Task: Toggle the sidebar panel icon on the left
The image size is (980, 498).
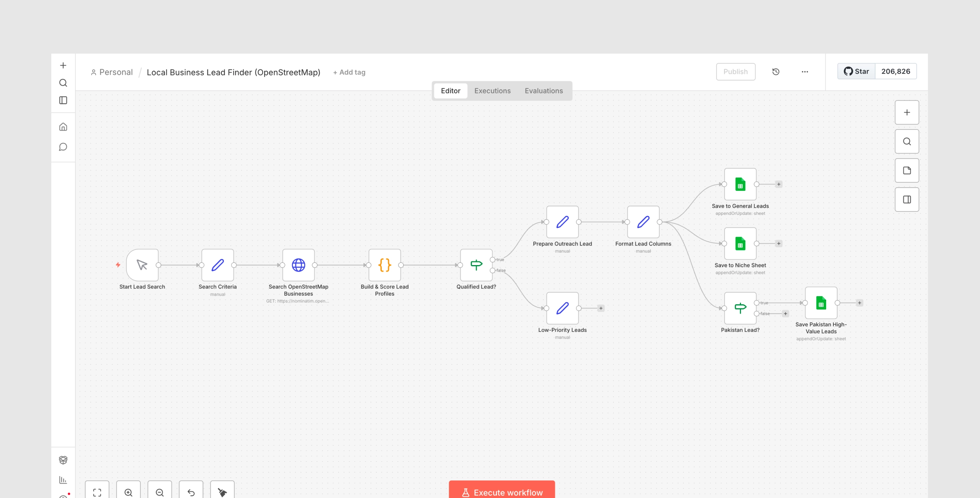Action: click(x=63, y=100)
